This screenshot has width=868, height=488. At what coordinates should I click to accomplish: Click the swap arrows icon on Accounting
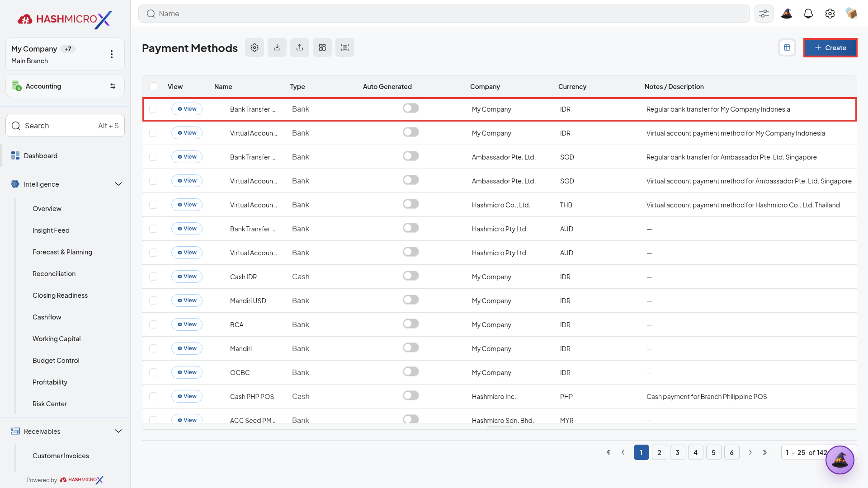click(x=113, y=86)
